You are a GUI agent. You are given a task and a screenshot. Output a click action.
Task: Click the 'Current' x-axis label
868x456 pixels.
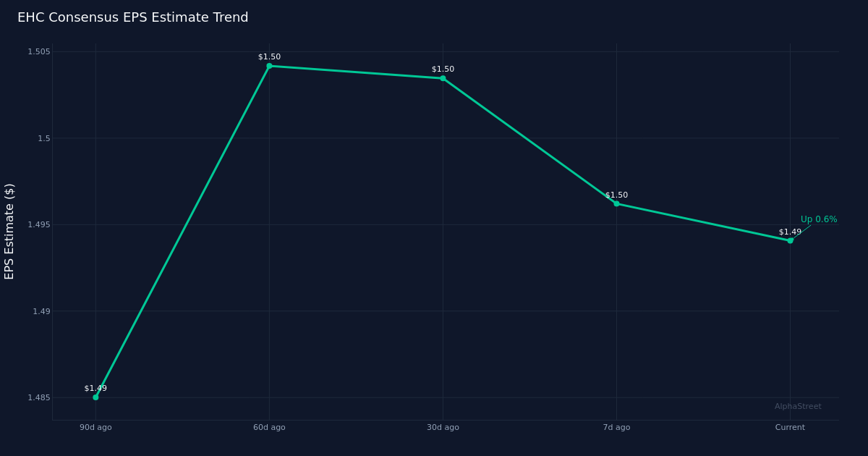tap(790, 427)
